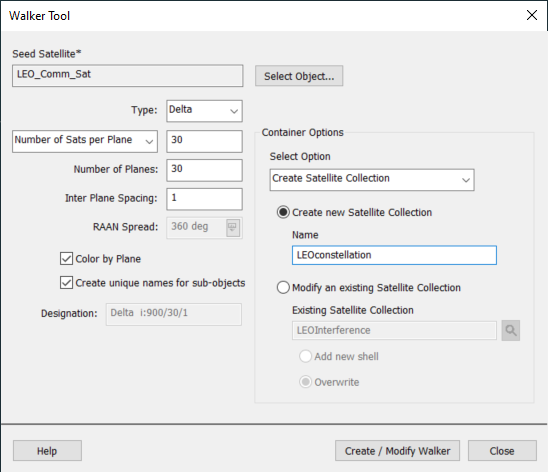Click the Help button
This screenshot has height=472, width=548.
[47, 451]
